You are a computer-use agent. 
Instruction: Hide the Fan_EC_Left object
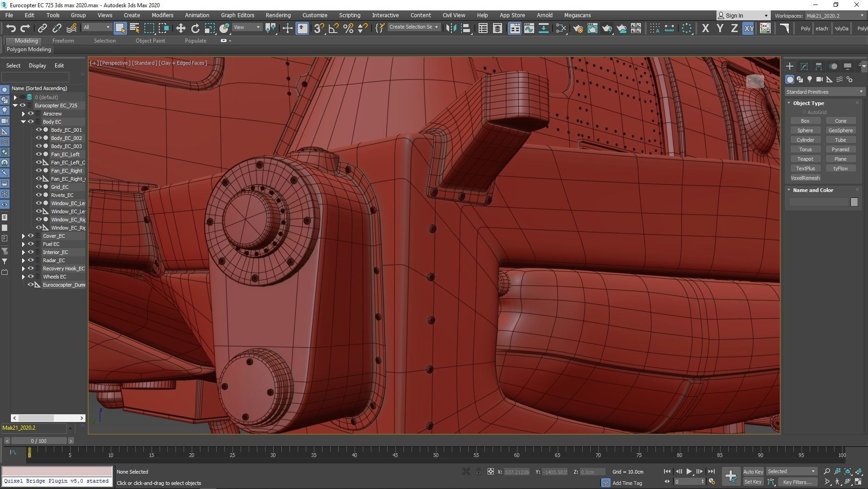(39, 154)
